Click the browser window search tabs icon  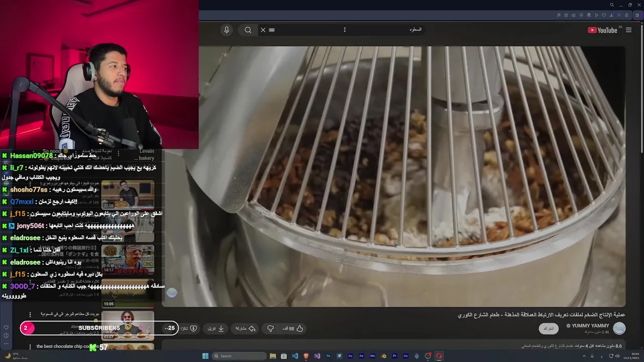(x=612, y=5)
